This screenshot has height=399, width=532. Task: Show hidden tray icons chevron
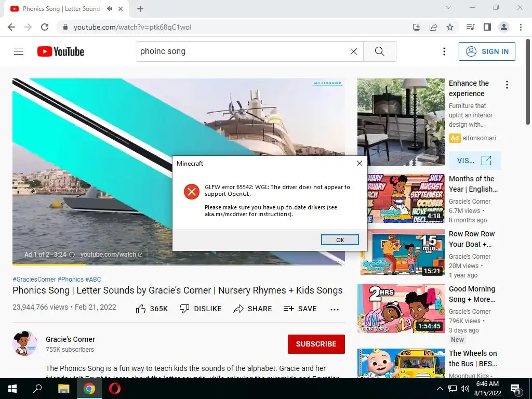[440, 389]
